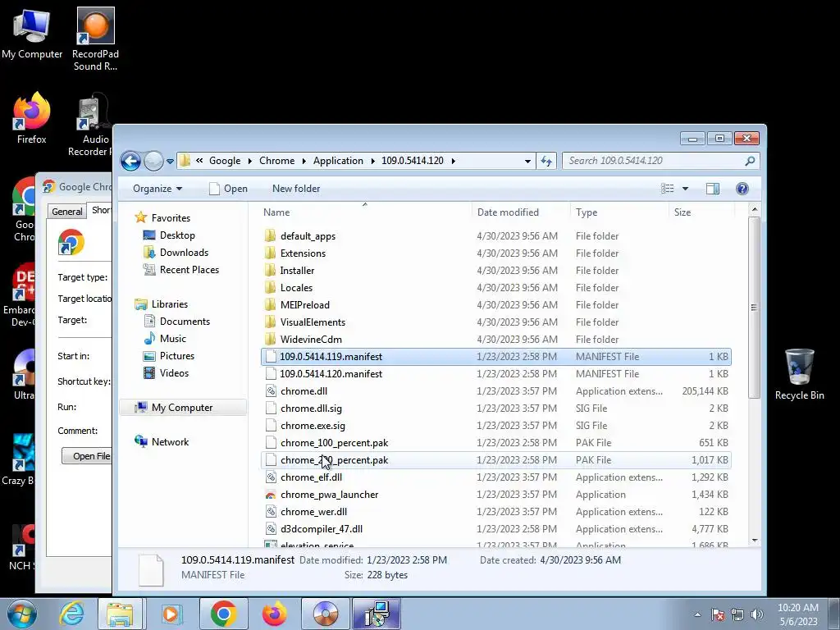Click the New folder button
840x630 pixels.
click(x=296, y=189)
